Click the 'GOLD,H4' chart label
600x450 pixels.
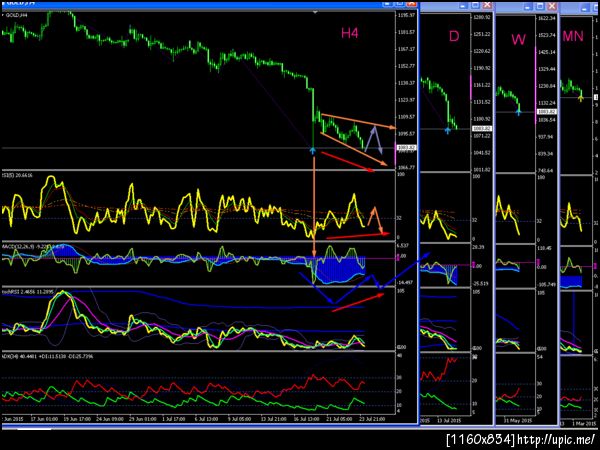(16, 15)
